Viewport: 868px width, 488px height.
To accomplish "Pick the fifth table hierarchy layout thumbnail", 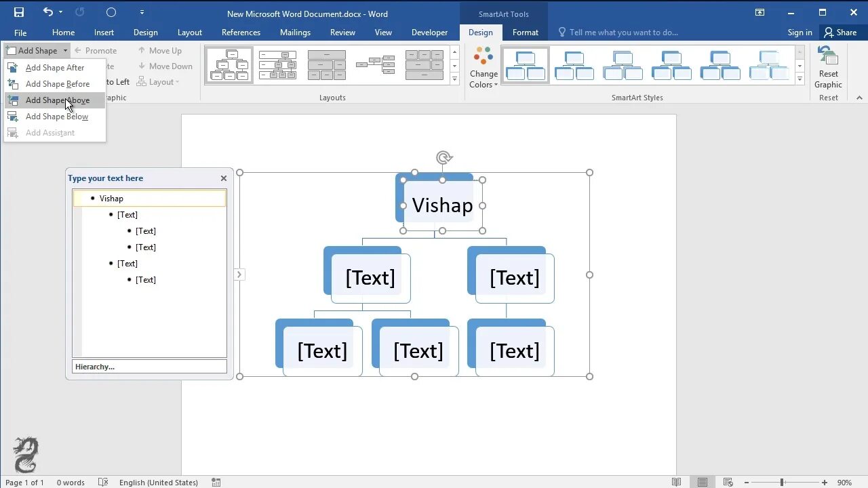I will click(425, 65).
